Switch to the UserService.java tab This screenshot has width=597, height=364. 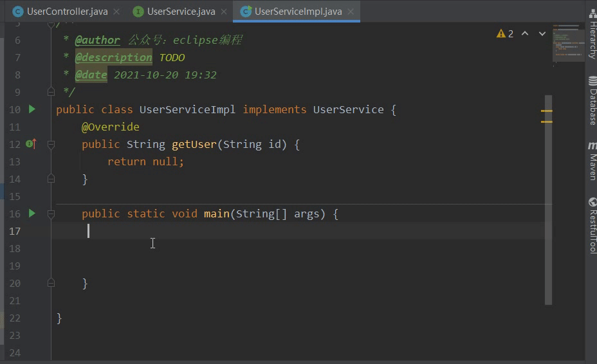(x=181, y=12)
